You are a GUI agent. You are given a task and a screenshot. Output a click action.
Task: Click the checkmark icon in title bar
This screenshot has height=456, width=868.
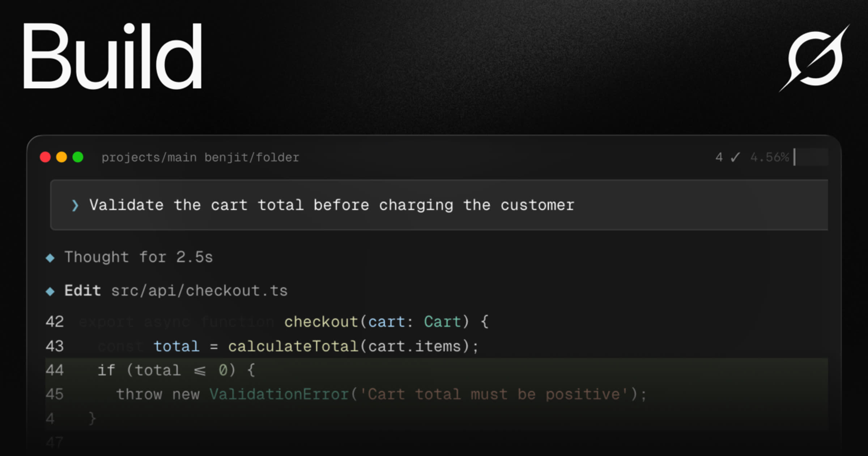(x=735, y=157)
